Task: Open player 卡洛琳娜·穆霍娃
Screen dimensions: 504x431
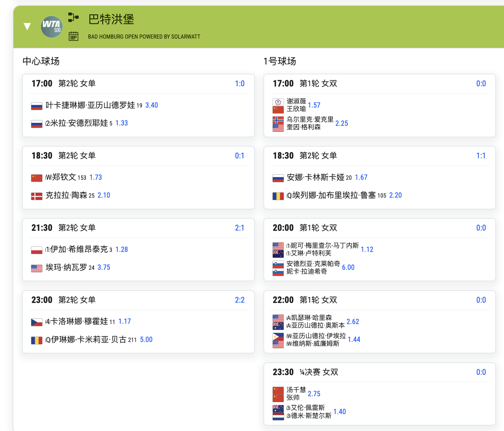Action: tap(80, 321)
